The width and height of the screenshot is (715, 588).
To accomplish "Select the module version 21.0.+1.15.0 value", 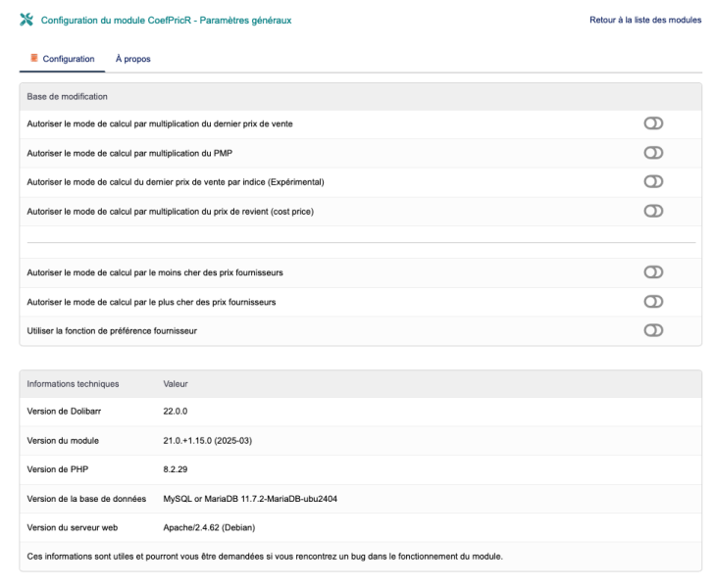I will pos(207,441).
